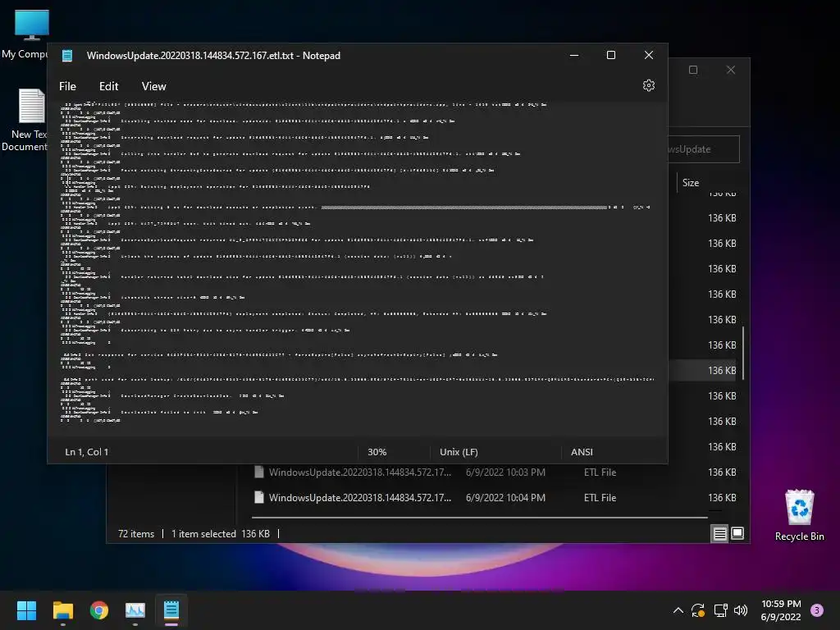
Task: Maximize the Notepad window
Action: click(x=610, y=55)
